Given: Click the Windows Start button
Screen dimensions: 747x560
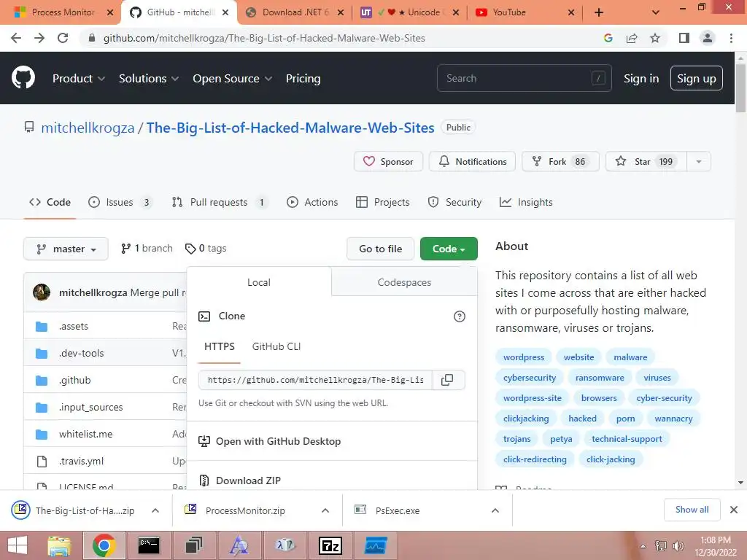Looking at the screenshot, I should tap(18, 545).
